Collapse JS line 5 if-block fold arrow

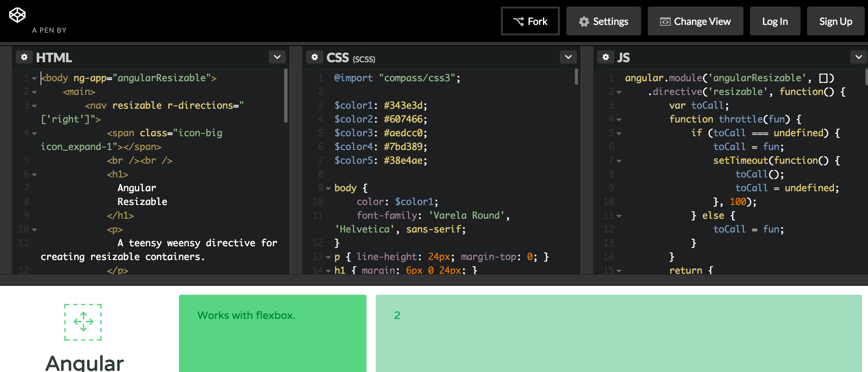click(x=619, y=134)
